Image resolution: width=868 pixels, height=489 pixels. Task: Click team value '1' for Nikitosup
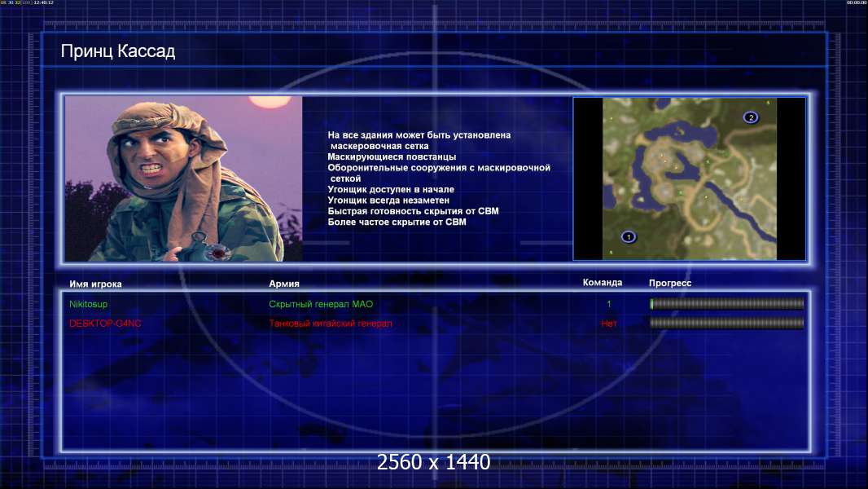(x=609, y=304)
